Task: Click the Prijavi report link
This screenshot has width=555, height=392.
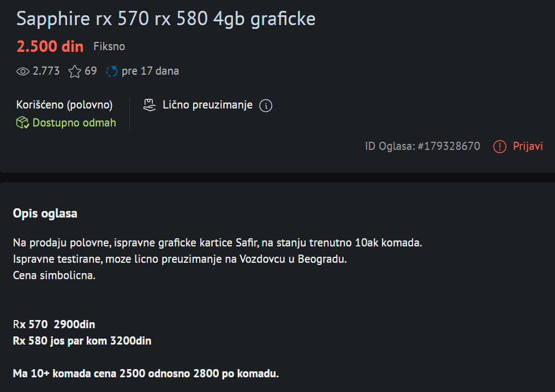Action: pyautogui.click(x=528, y=146)
